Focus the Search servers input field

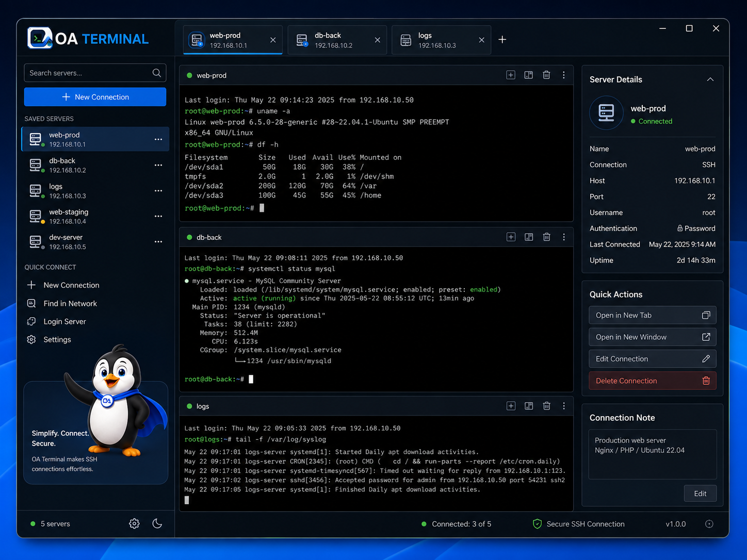click(x=95, y=73)
